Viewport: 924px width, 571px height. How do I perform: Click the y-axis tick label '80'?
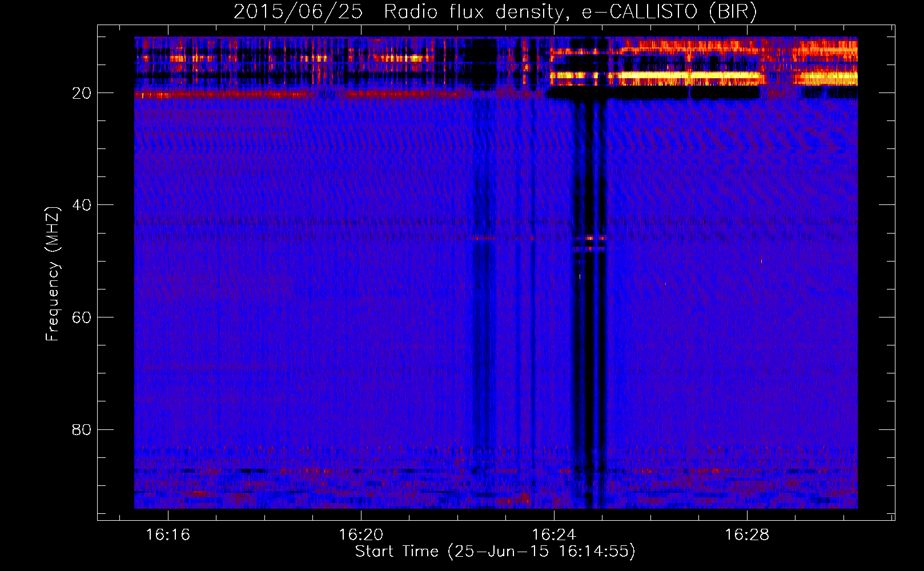point(82,429)
